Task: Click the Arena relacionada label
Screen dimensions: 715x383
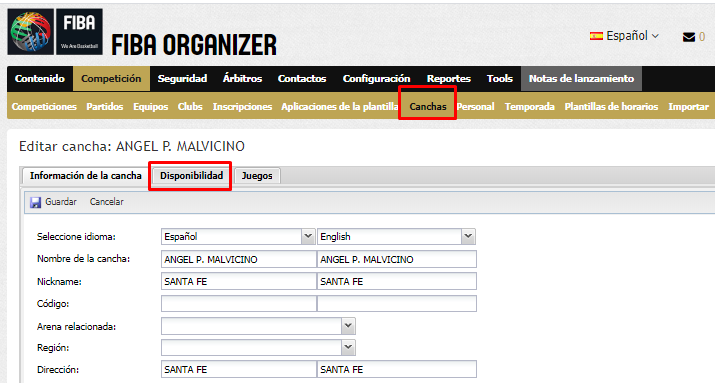Action: [x=76, y=326]
